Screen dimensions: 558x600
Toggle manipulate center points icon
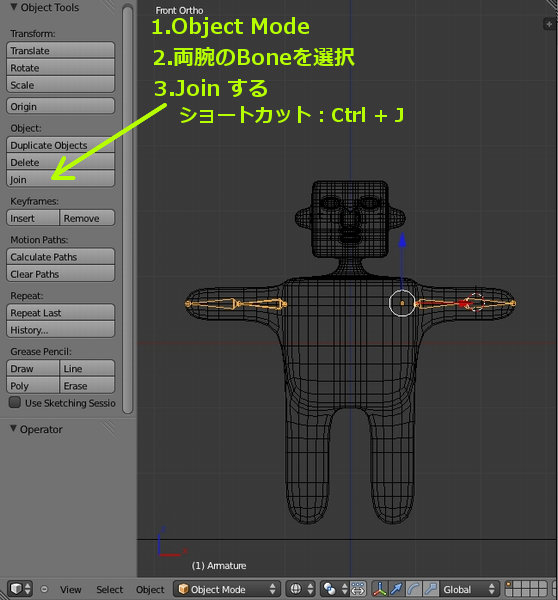point(358,589)
